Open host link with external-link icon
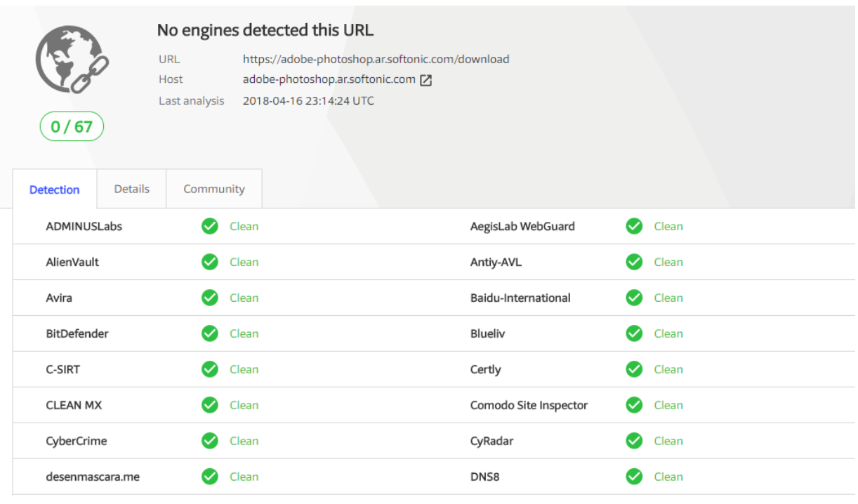858x504 pixels. 425,80
